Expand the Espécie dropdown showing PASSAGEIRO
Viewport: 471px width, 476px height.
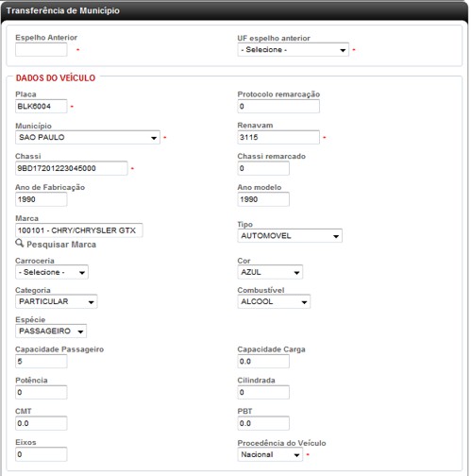tap(51, 331)
